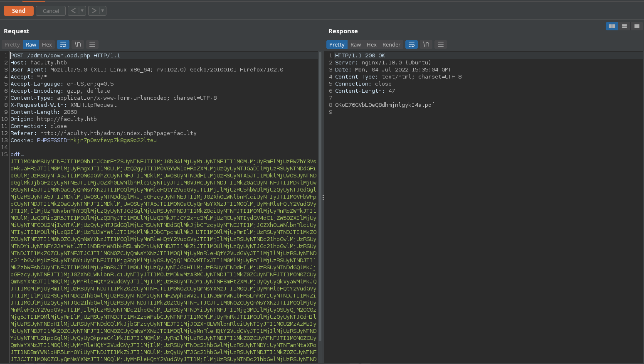The image size is (644, 364).
Task: Click the orange Send button
Action: [x=18, y=11]
